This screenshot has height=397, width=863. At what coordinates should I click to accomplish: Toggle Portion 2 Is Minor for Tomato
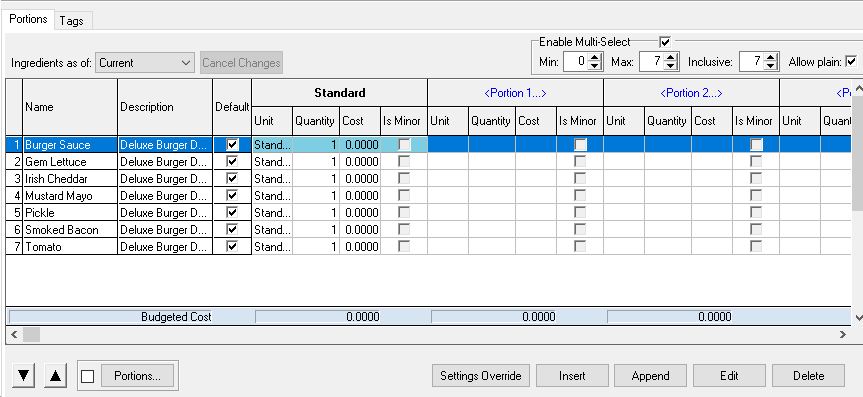coord(756,247)
